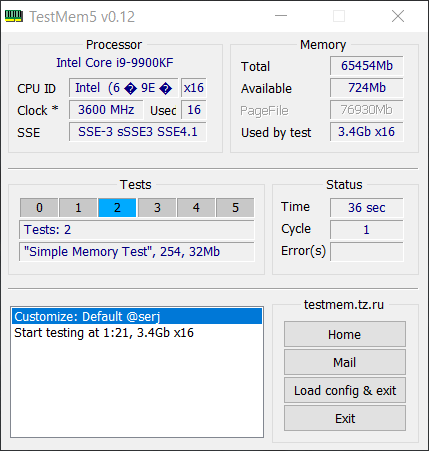The image size is (429, 451).
Task: Click the SSE value SSE-3 sSSE3 SSE4.1
Action: [138, 132]
